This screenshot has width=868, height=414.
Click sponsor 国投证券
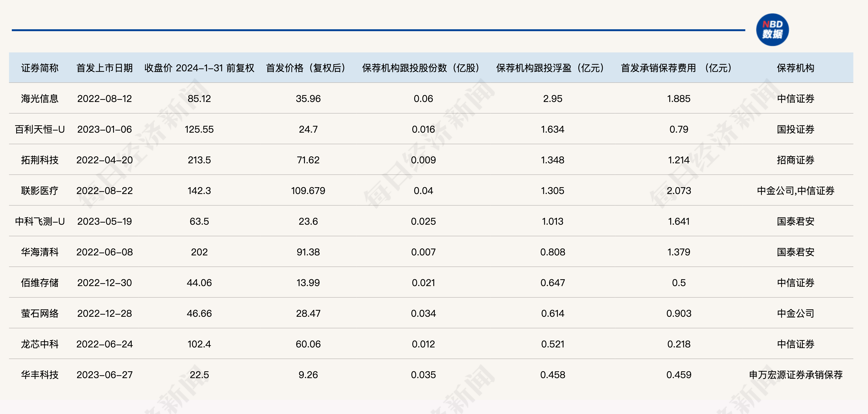796,129
